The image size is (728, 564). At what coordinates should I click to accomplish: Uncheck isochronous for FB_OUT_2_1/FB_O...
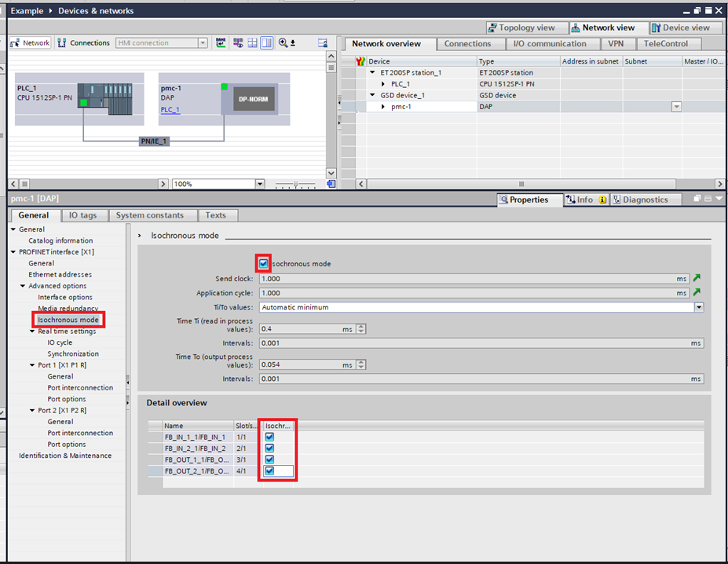click(269, 471)
